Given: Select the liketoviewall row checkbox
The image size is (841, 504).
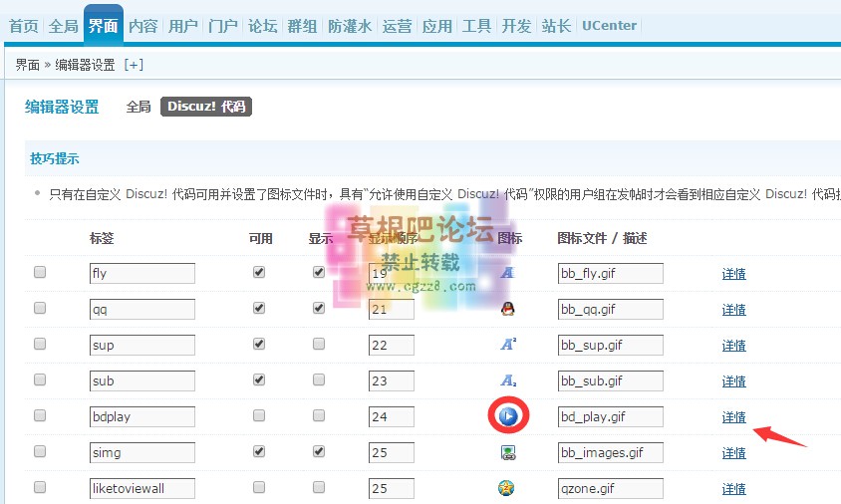Looking at the screenshot, I should click(40, 487).
